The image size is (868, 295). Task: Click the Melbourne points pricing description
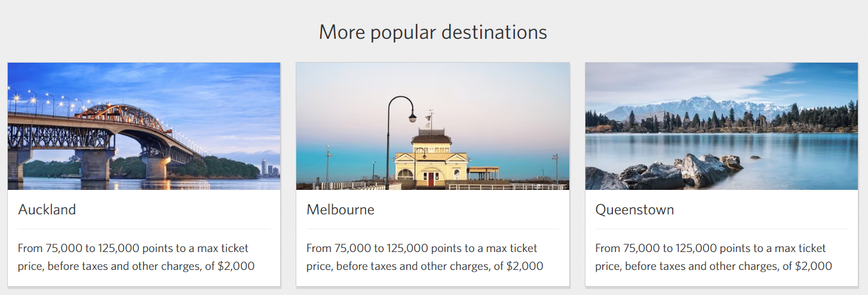pos(425,257)
